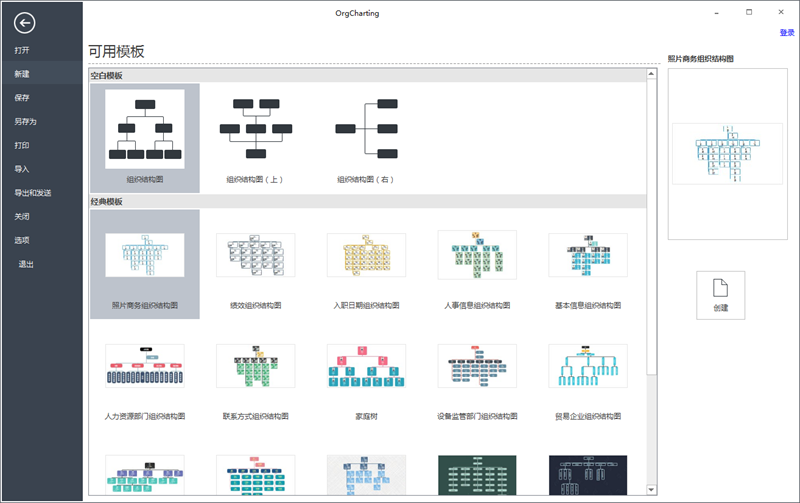Image resolution: width=800 pixels, height=503 pixels.
Task: Select 打印 in the sidebar
Action: 22,145
